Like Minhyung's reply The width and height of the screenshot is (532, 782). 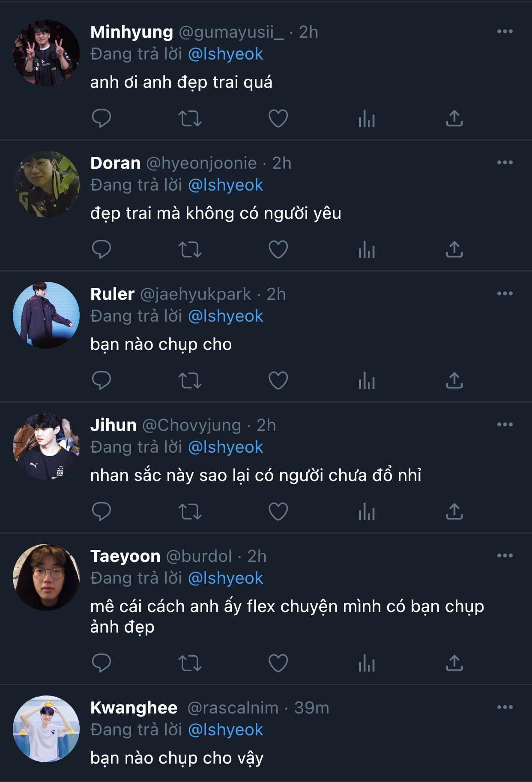(x=278, y=118)
